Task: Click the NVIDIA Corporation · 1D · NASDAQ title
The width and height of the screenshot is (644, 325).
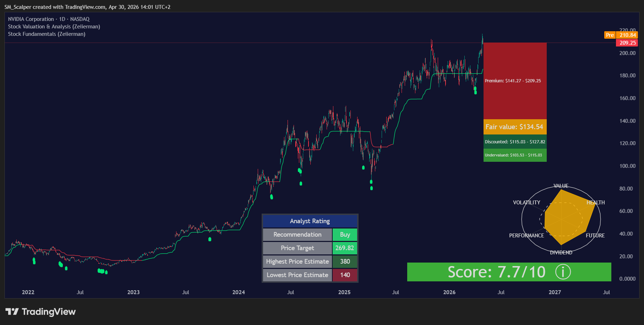Action: (49, 19)
